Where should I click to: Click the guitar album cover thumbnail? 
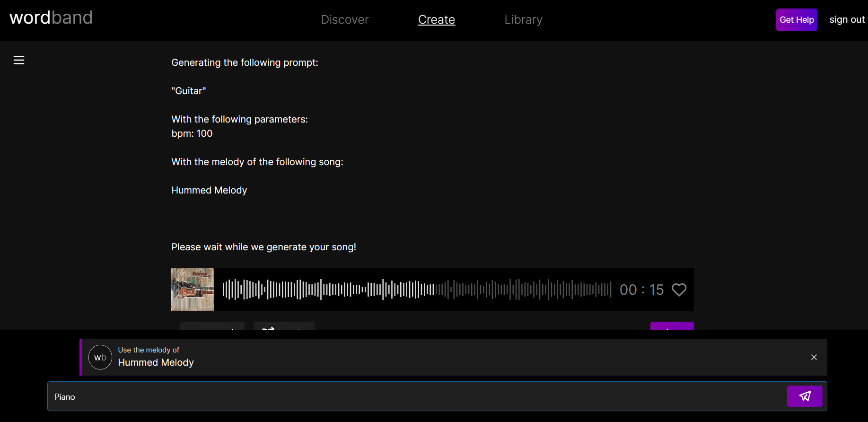point(193,290)
